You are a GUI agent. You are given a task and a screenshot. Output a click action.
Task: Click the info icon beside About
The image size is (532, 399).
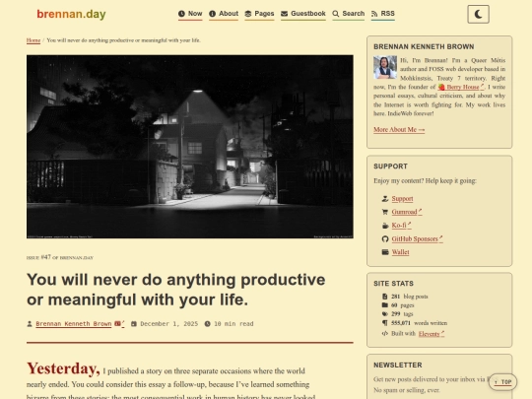pos(213,14)
